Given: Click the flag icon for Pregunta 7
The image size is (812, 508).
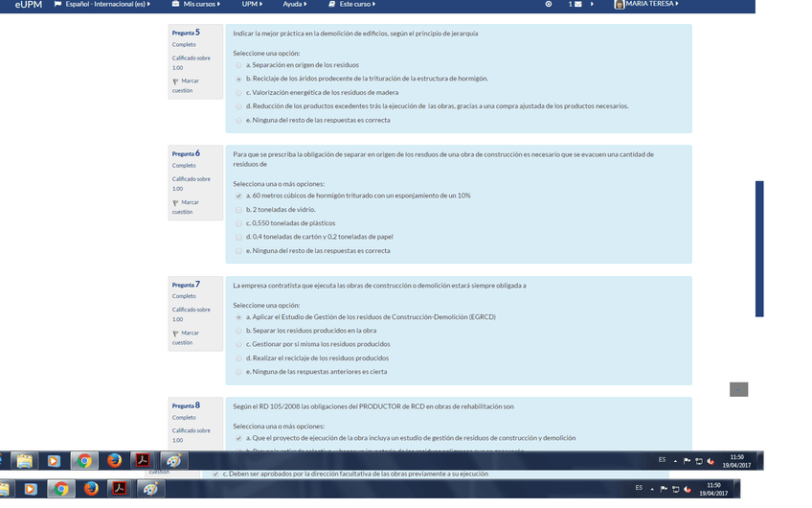Looking at the screenshot, I should 175,334.
